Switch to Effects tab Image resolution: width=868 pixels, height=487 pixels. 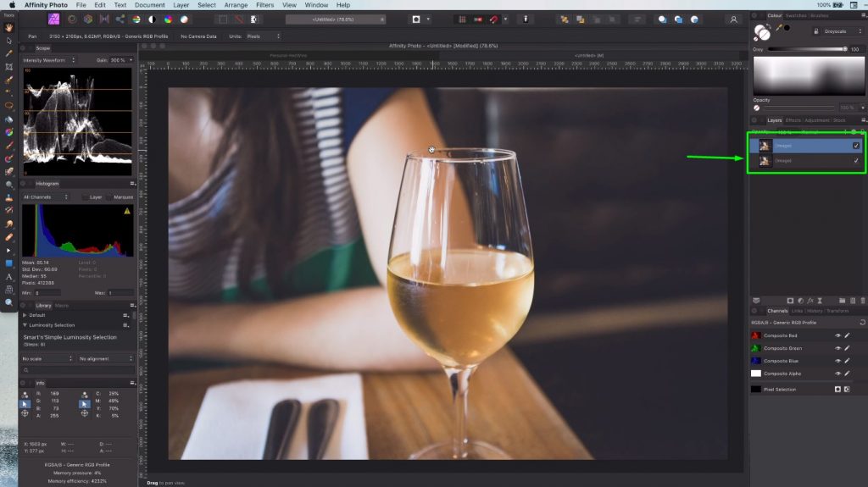coord(793,120)
